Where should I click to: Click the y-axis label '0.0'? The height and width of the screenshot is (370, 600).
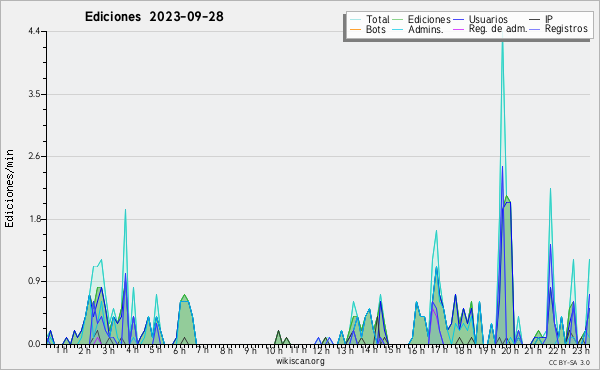34,344
